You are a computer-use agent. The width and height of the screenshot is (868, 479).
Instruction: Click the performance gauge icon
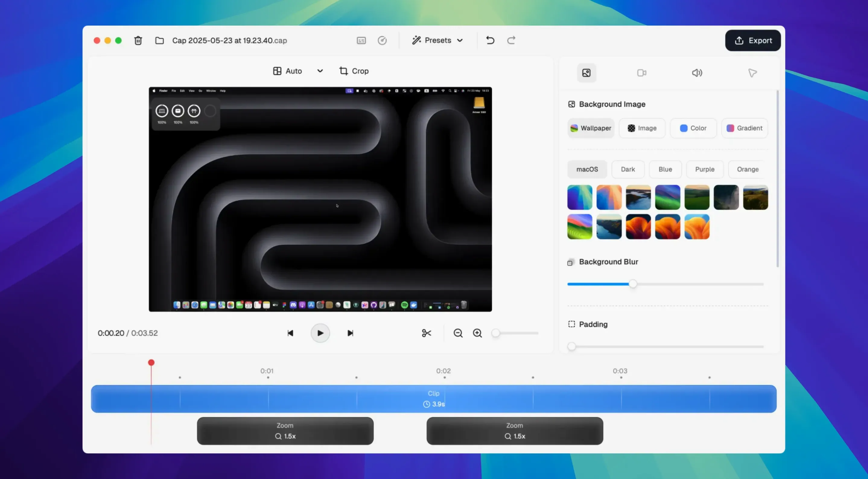pos(382,40)
